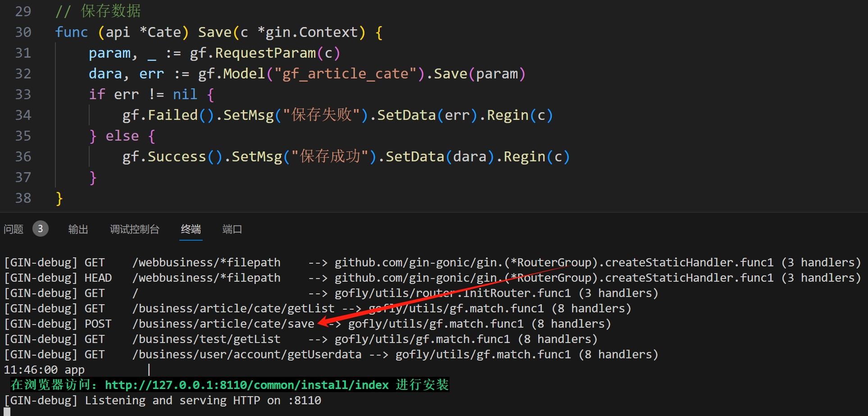Click the POST /business/article/cate/save route in terminal
The width and height of the screenshot is (868, 416).
[223, 324]
